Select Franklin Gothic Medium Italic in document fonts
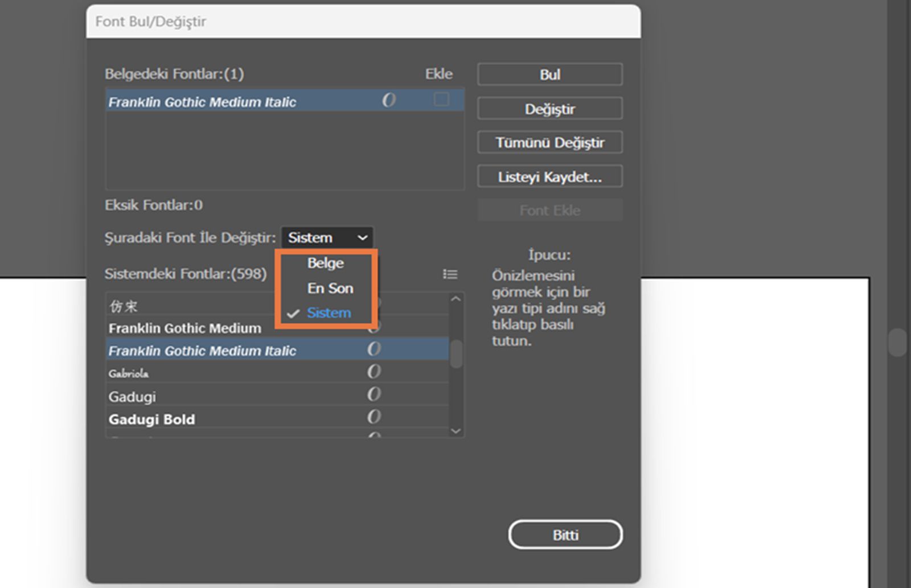Screen dimensions: 911x588 285,101
